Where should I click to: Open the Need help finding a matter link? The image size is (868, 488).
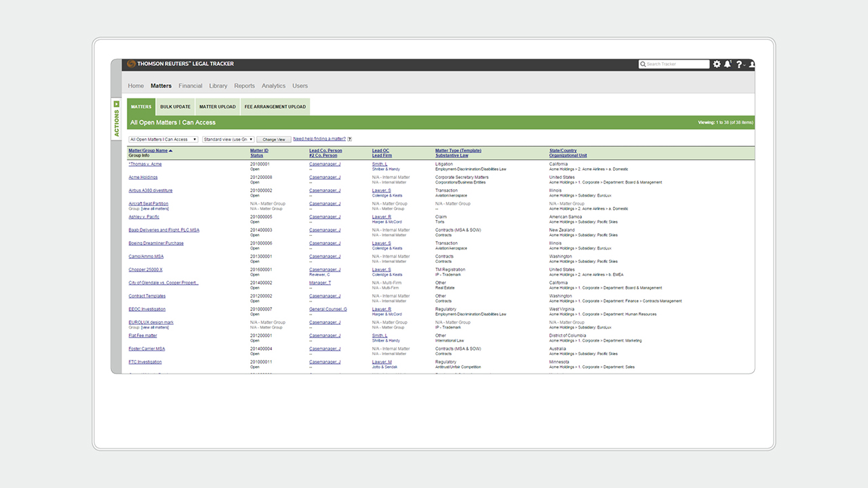(319, 139)
